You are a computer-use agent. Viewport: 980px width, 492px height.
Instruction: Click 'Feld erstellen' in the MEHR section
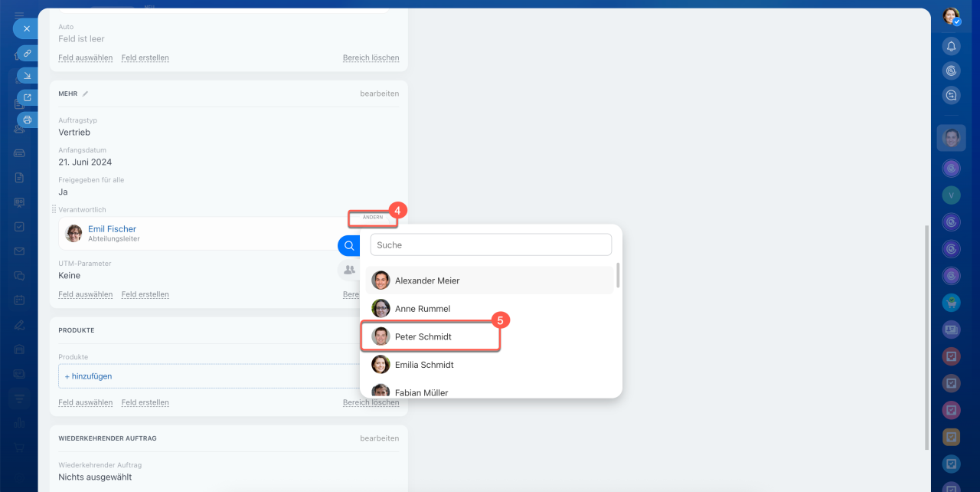pos(145,294)
